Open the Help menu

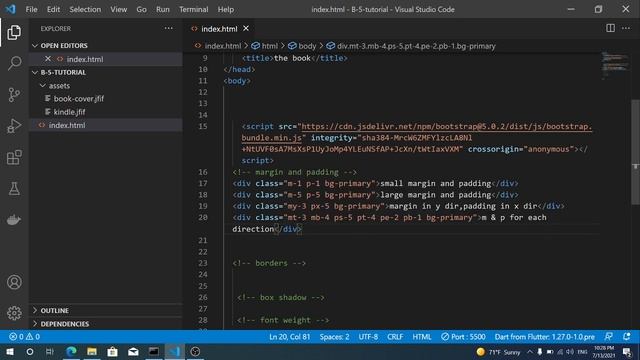[226, 9]
